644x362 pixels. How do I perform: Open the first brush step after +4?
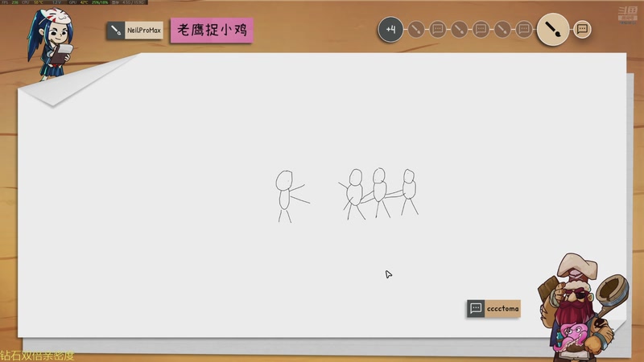click(x=416, y=30)
